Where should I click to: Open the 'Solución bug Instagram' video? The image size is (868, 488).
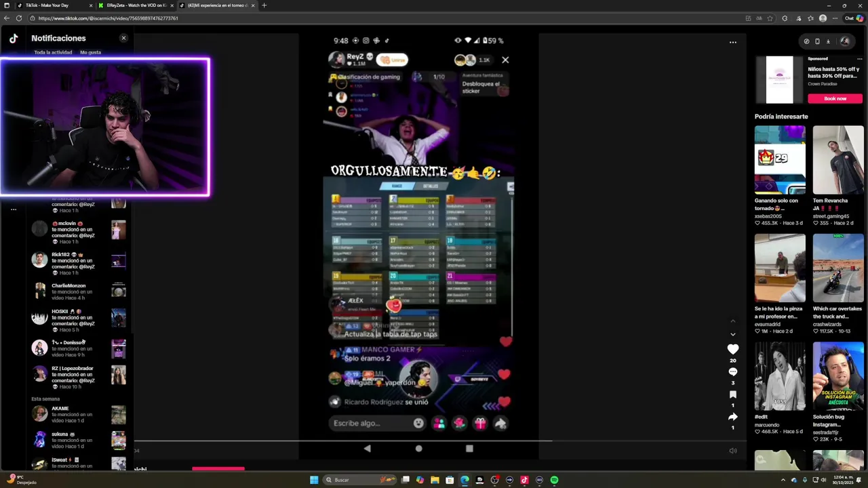tap(838, 376)
